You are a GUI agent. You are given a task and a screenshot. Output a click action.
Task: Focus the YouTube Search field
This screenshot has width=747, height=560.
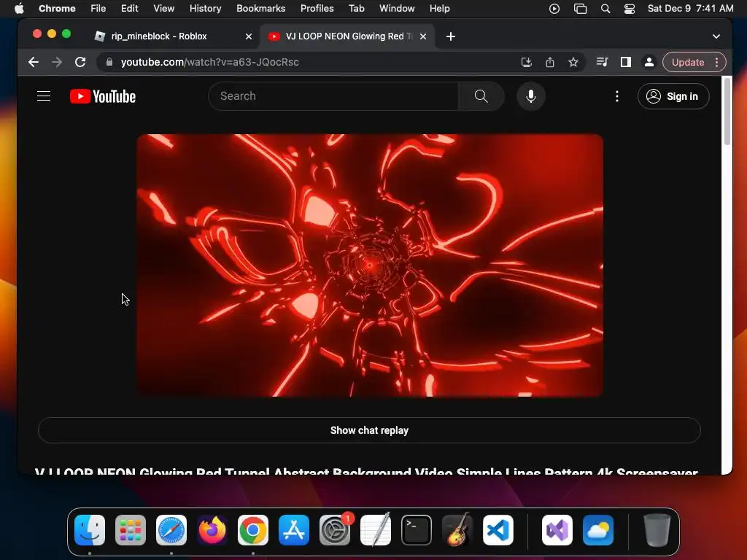(333, 96)
